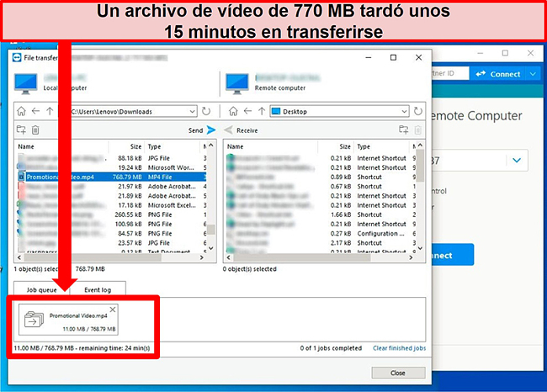Select the 0.89 kB Shortcut remote item
The height and width of the screenshot is (392, 547).
click(321, 177)
